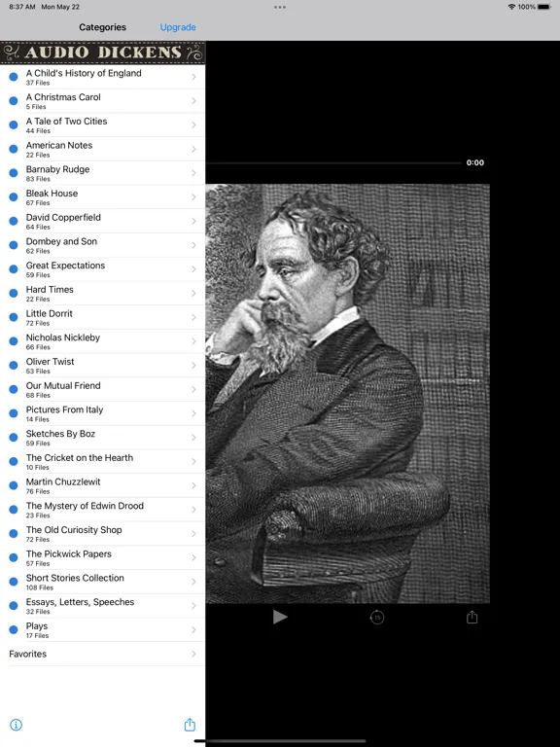This screenshot has height=747, width=560.
Task: Tap the blue dot beside Plays
Action: coord(14,629)
